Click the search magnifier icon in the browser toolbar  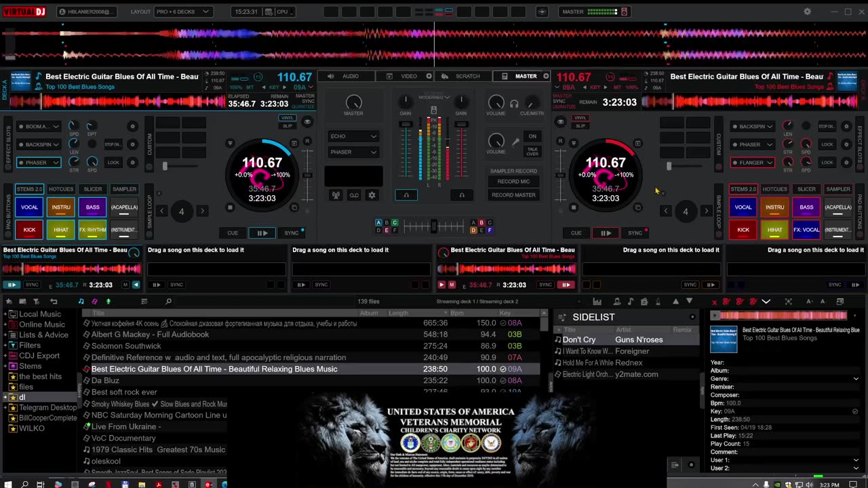pos(168,302)
